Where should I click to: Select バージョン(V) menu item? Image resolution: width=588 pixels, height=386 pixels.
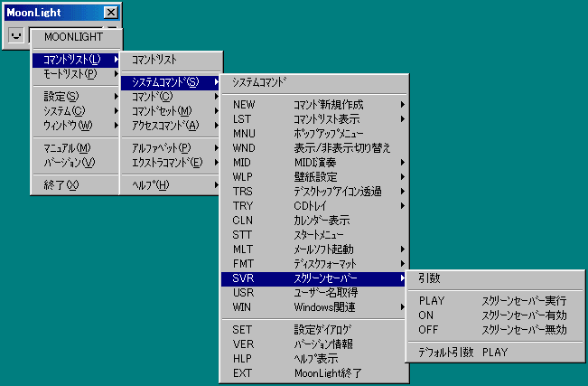75,162
